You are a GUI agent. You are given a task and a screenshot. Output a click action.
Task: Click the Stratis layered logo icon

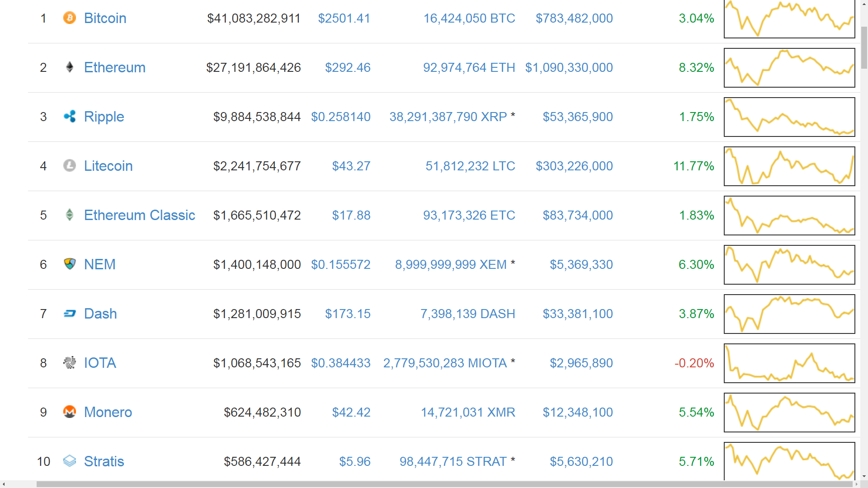69,461
